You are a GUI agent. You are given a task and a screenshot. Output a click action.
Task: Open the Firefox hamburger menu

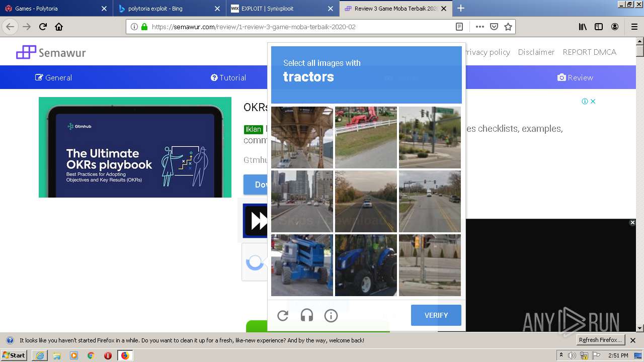click(634, 27)
